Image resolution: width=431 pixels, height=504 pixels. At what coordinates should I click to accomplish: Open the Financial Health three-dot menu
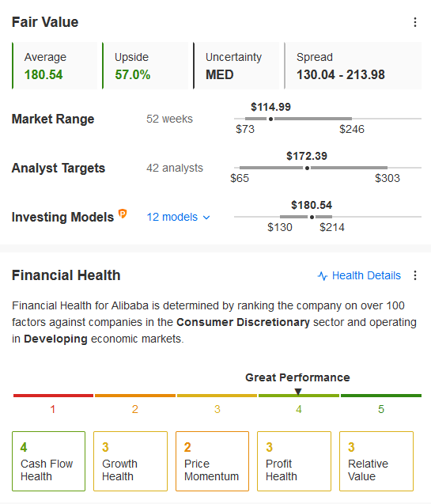click(x=415, y=275)
